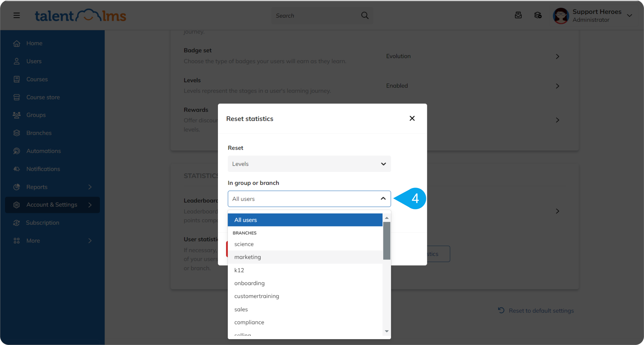Open the Levels Enabled row chevron

click(557, 86)
